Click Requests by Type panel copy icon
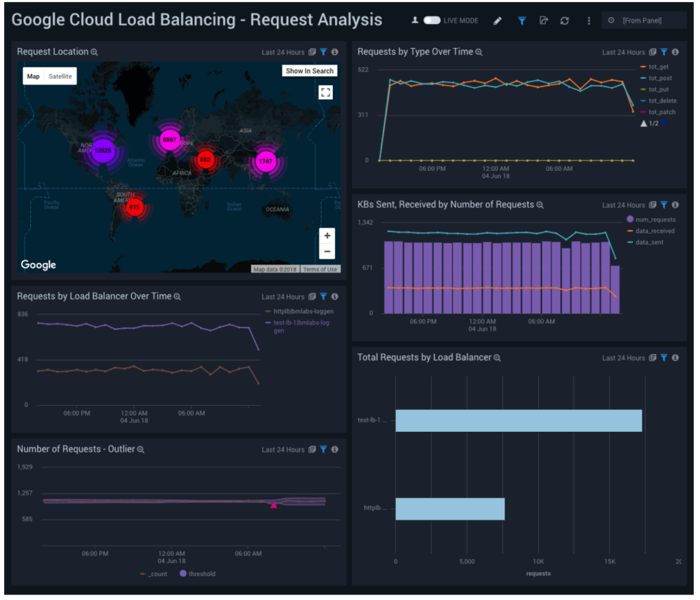Screen dimensions: 700x600 653,52
